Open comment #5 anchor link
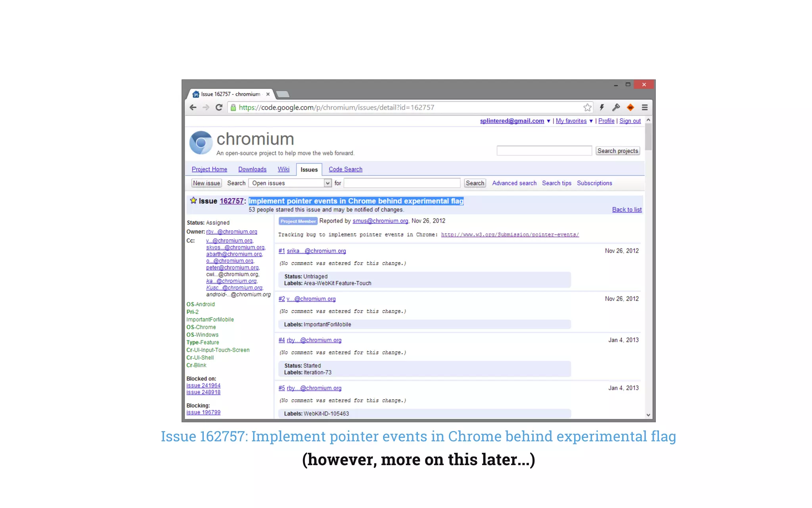 tap(282, 388)
